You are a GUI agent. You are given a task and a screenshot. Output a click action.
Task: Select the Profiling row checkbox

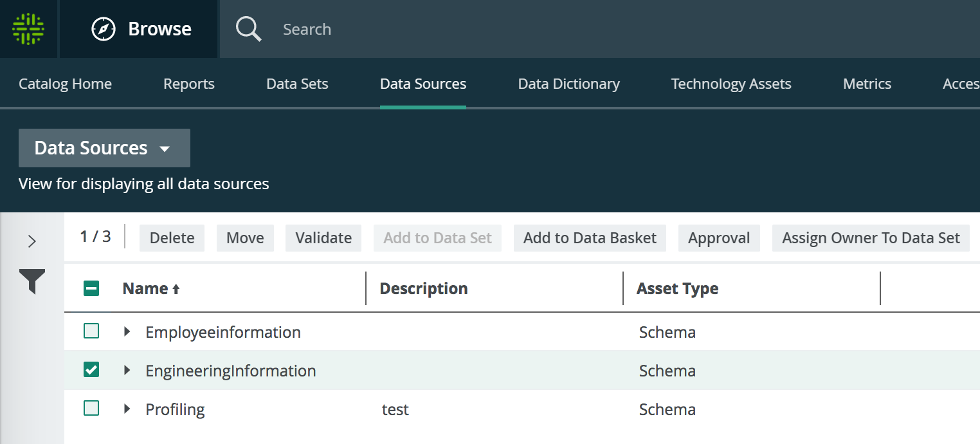click(x=91, y=409)
